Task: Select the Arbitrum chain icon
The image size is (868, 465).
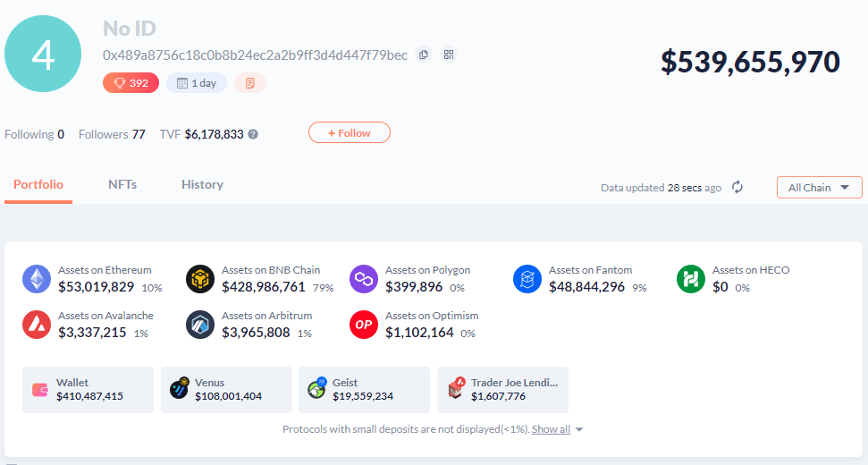Action: coord(200,325)
